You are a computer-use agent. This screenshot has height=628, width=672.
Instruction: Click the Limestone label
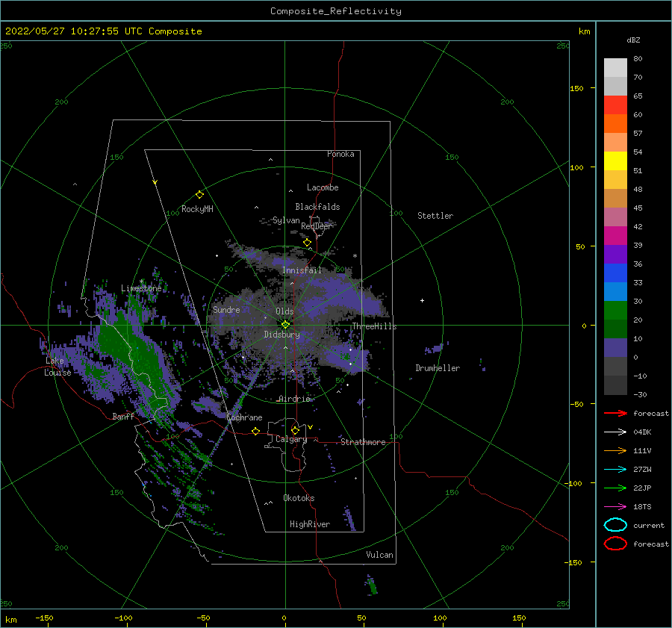tap(141, 288)
